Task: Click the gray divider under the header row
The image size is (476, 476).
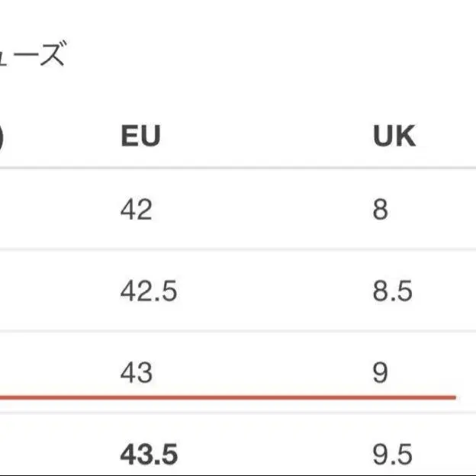Action: coord(238,168)
